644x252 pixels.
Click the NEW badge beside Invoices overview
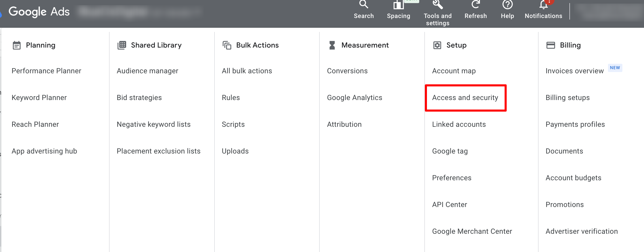(x=615, y=68)
